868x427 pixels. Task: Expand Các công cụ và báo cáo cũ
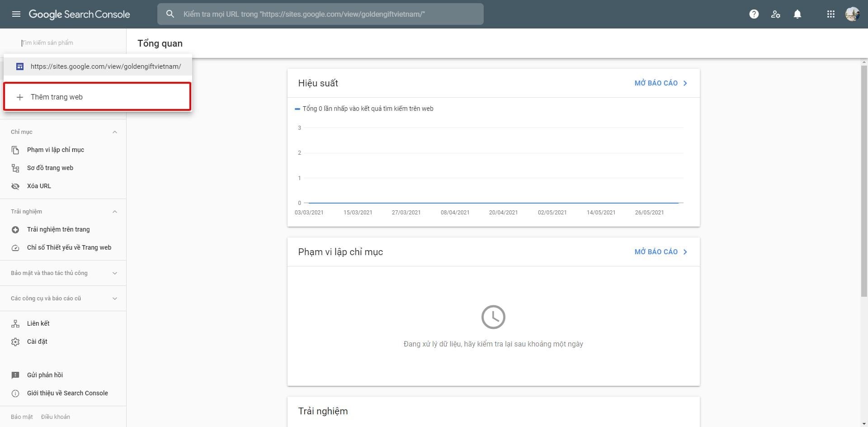click(x=115, y=299)
